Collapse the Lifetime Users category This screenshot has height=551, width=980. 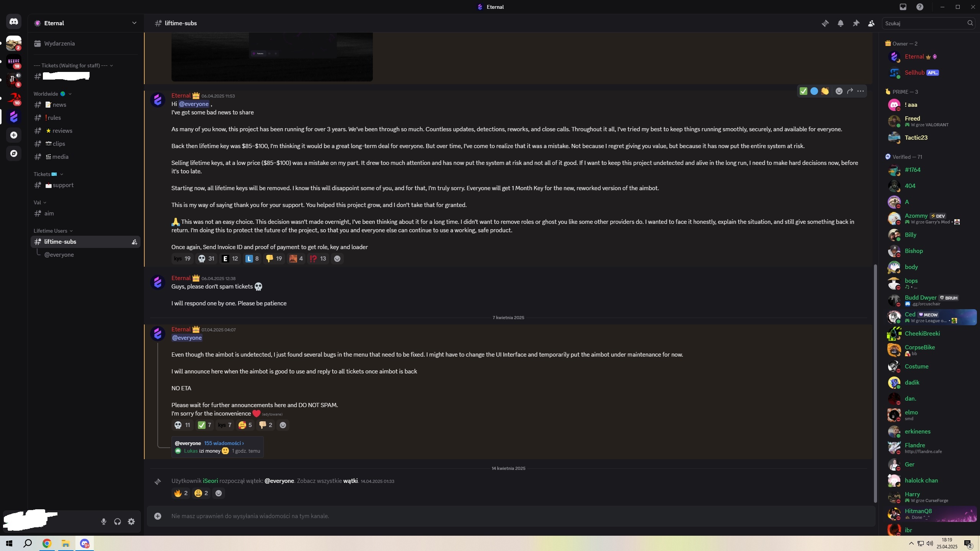tap(53, 231)
